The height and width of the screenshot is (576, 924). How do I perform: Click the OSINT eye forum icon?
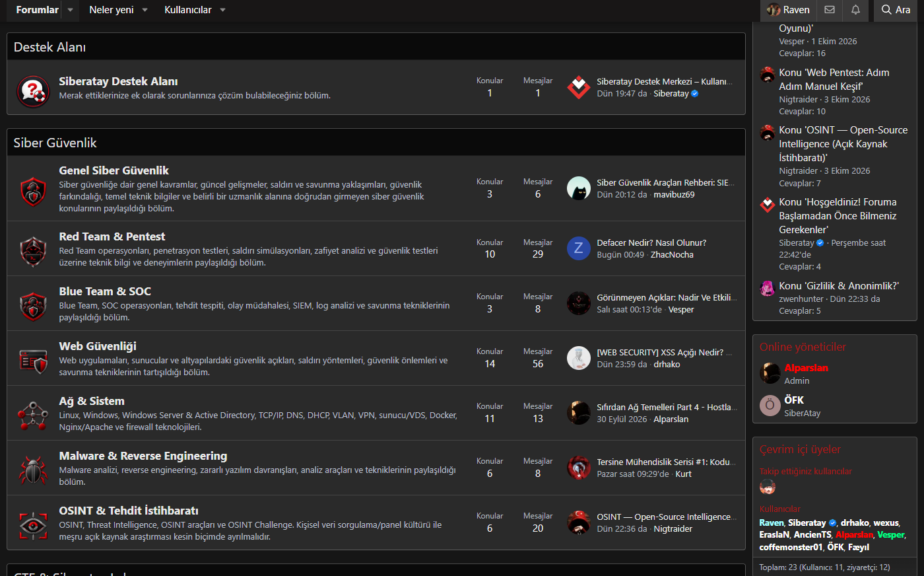pyautogui.click(x=33, y=525)
